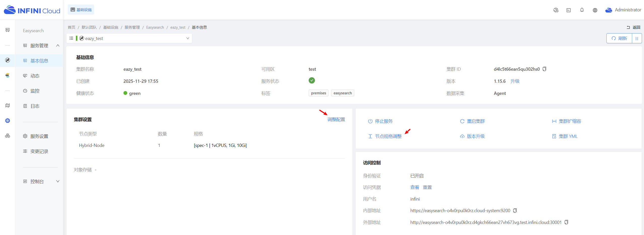Screen dimensions: 644x235
Task: Click 服务管理 in the breadcrumb
Action: [x=132, y=27]
